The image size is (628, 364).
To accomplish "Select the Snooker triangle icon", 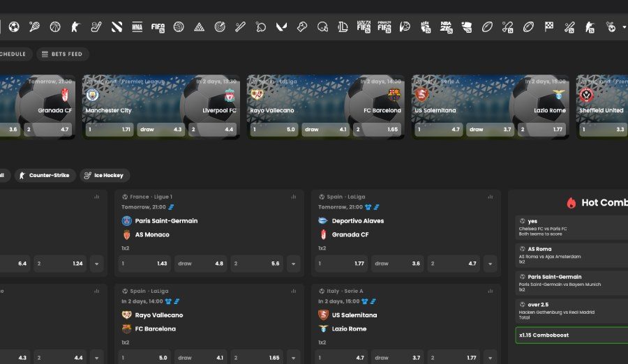I will point(199,26).
